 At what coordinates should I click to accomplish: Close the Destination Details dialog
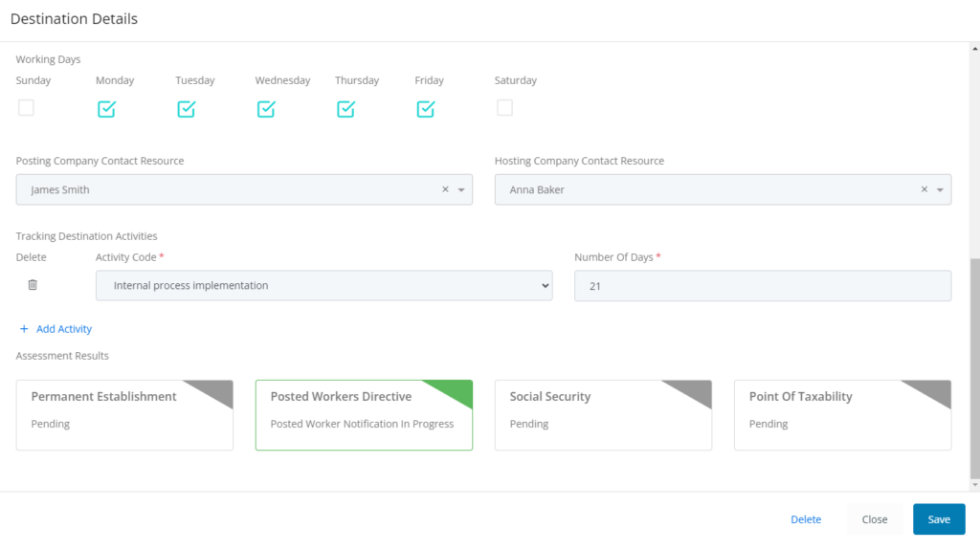875,519
